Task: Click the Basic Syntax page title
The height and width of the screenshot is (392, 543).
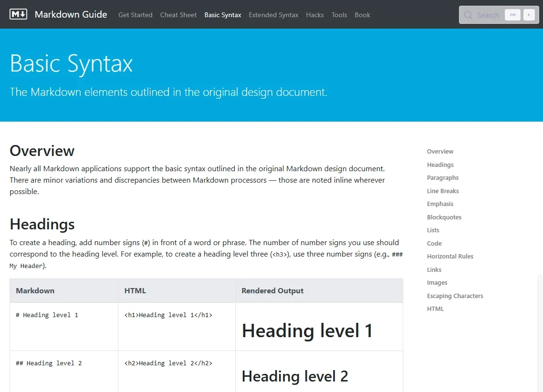Action: click(x=72, y=63)
